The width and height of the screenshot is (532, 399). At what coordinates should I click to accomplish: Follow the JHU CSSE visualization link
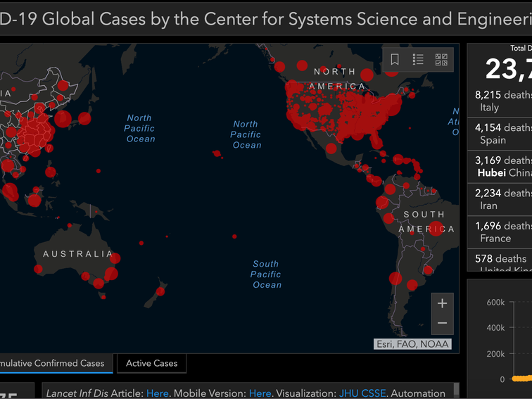pos(362,393)
